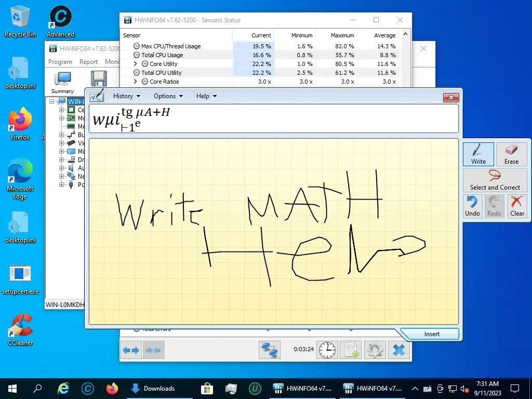This screenshot has width=532, height=399.
Task: Open Microsoft Edge desktop shortcut
Action: click(x=20, y=179)
